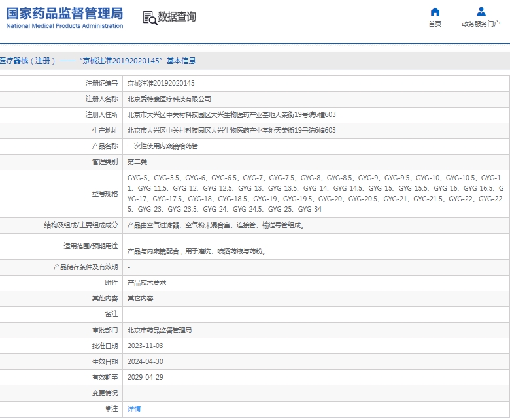
Task: Open the 详情 link in the 注 row
Action: coord(134,409)
